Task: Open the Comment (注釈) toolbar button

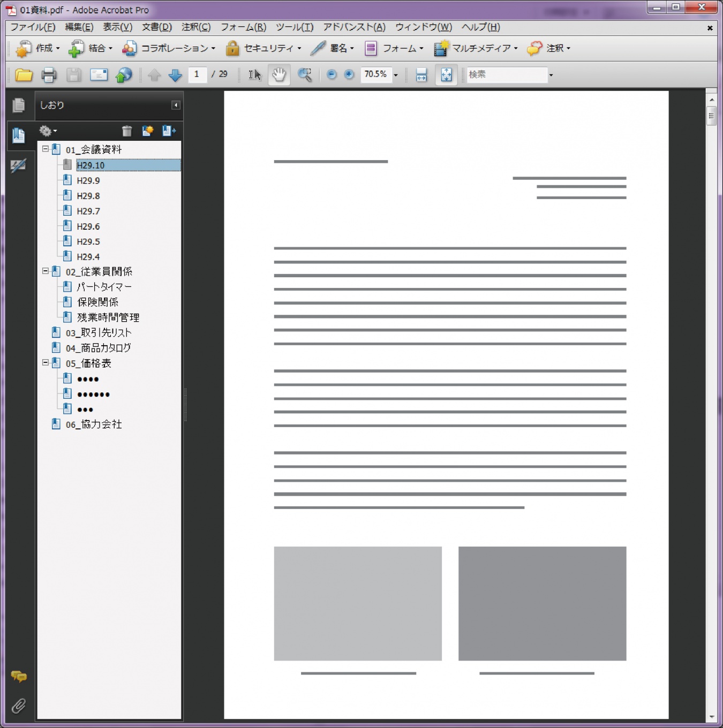Action: pyautogui.click(x=548, y=48)
